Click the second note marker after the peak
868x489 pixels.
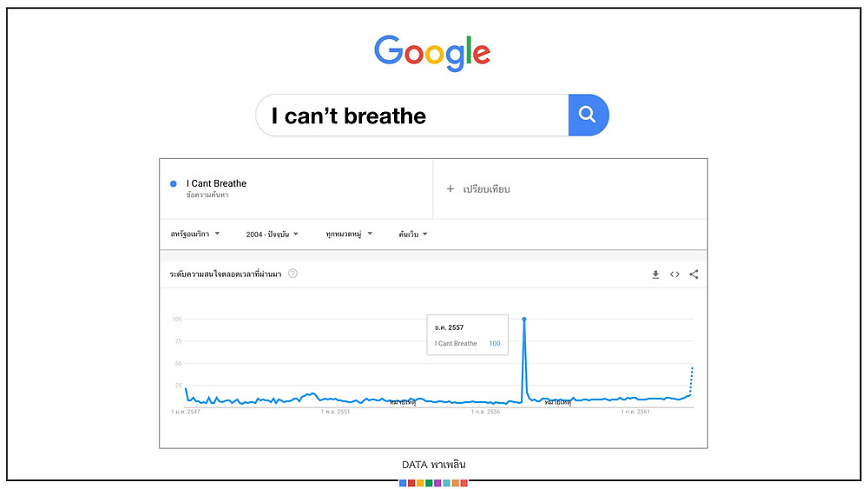[x=557, y=402]
